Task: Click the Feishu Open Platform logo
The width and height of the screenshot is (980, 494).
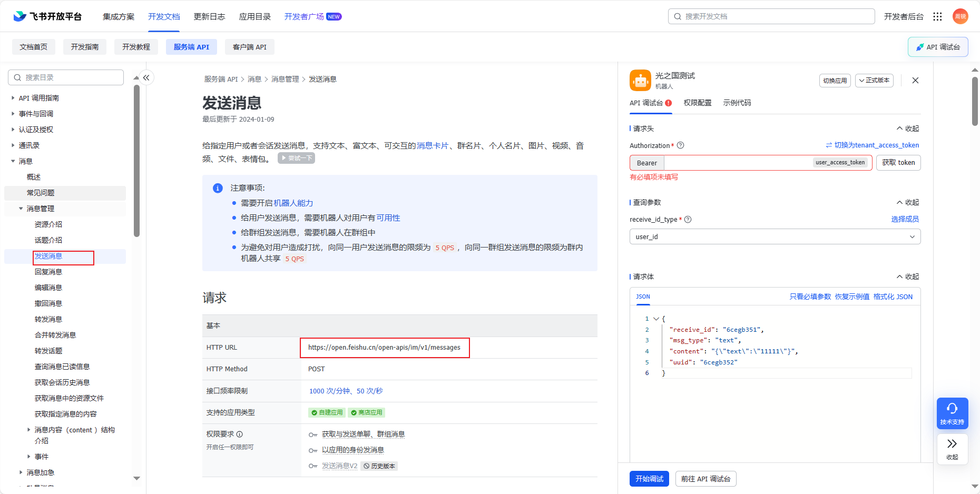Action: click(x=47, y=16)
